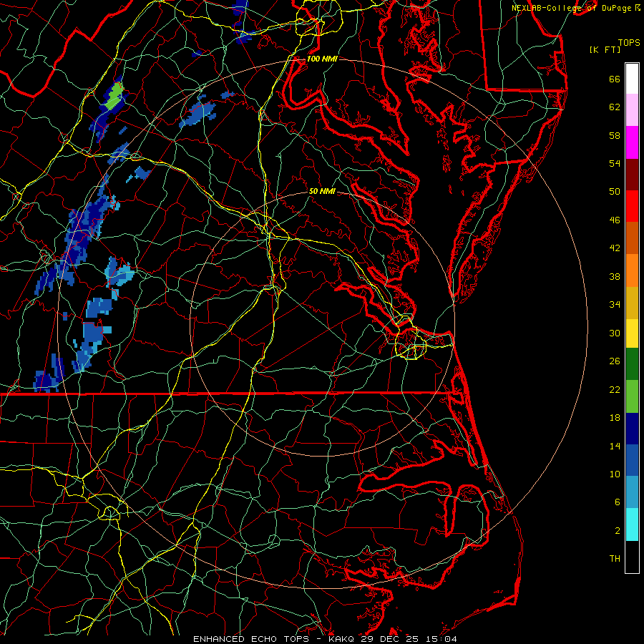Click the gold 38 K FT legend swatch
The image size is (644, 644).
pyautogui.click(x=632, y=303)
